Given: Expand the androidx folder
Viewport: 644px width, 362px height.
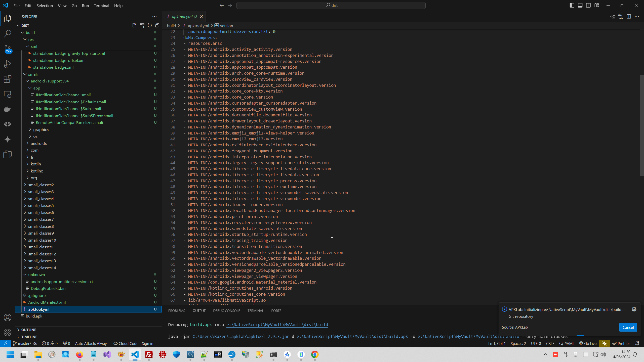Looking at the screenshot, I should tap(39, 143).
